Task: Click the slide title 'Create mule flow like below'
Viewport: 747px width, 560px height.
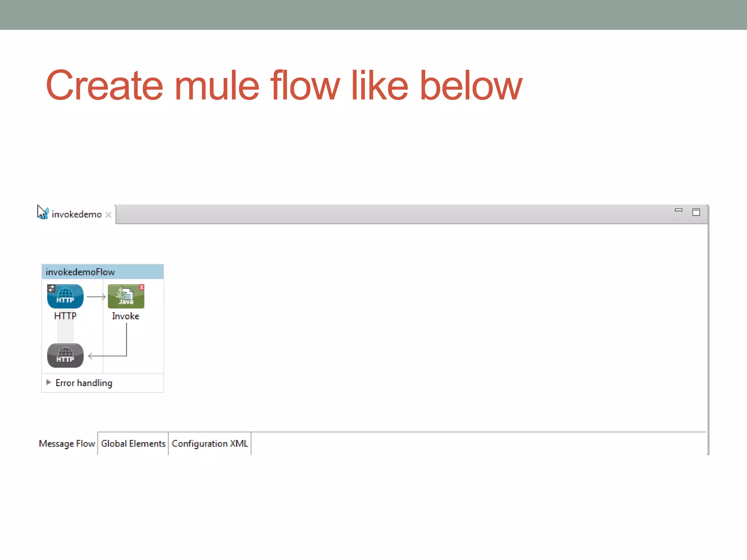Action: (x=284, y=86)
